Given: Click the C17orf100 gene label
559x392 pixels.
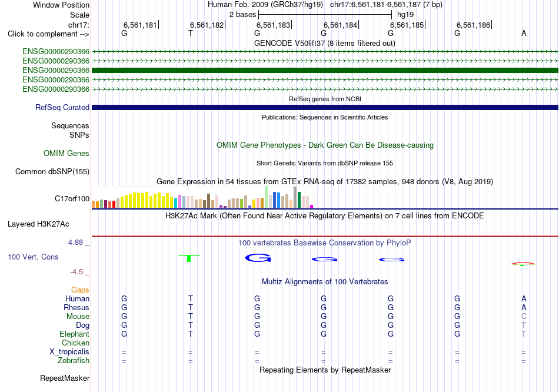Looking at the screenshot, I should point(72,199).
